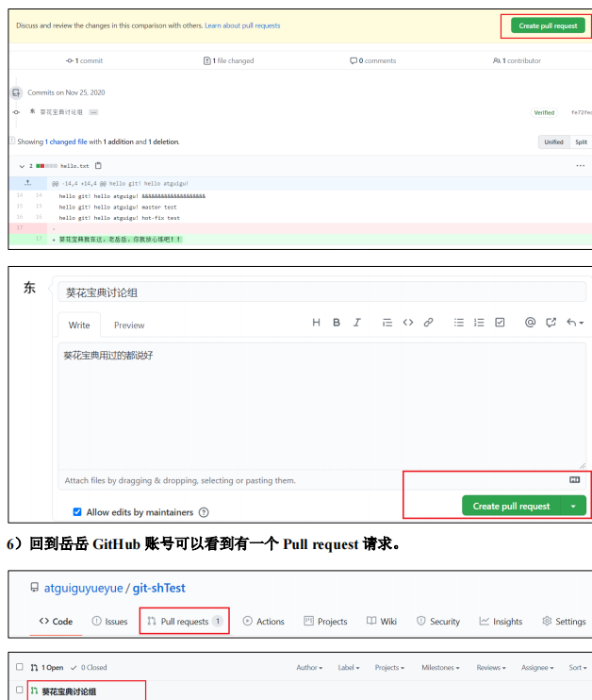Insert code formatting icon
Viewport: 592px width, 700px height.
click(408, 323)
